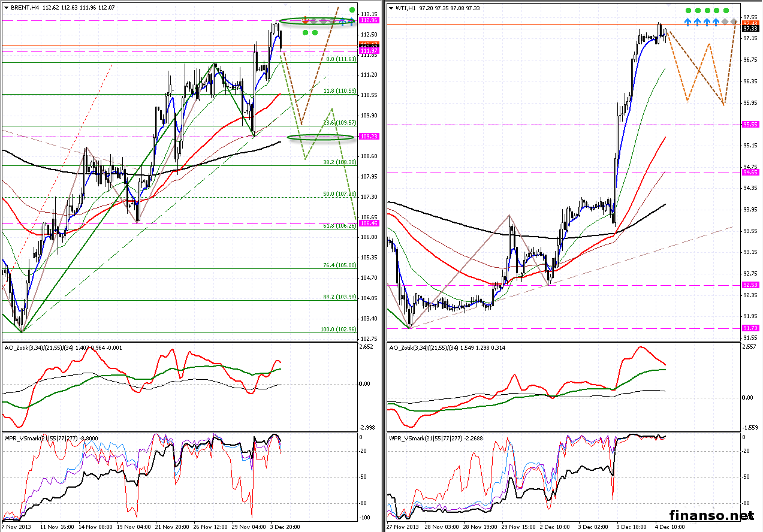
Task: Select the rightmost blue up arrow on BRENT chart
Action: click(x=351, y=22)
